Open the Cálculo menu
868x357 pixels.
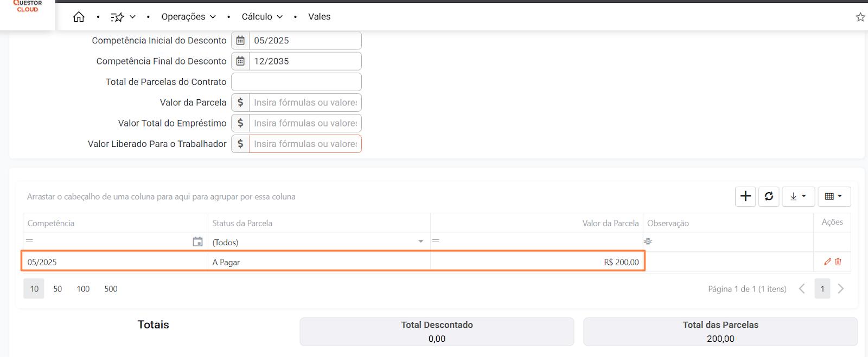pos(263,17)
